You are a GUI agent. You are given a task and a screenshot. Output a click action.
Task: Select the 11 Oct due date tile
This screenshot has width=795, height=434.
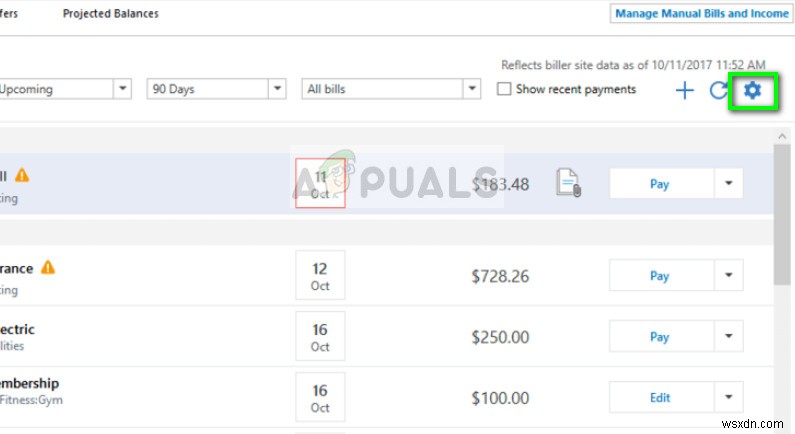click(320, 184)
